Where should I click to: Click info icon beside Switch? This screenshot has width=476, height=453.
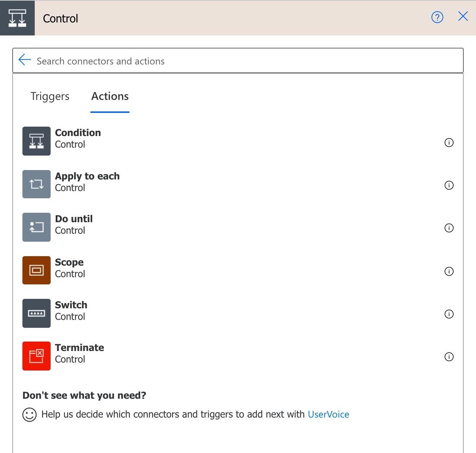click(x=449, y=314)
